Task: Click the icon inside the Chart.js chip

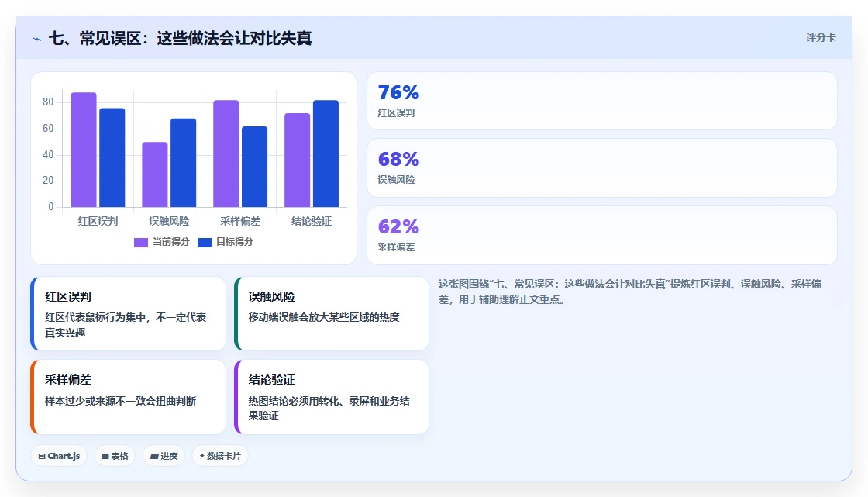Action: pyautogui.click(x=42, y=457)
